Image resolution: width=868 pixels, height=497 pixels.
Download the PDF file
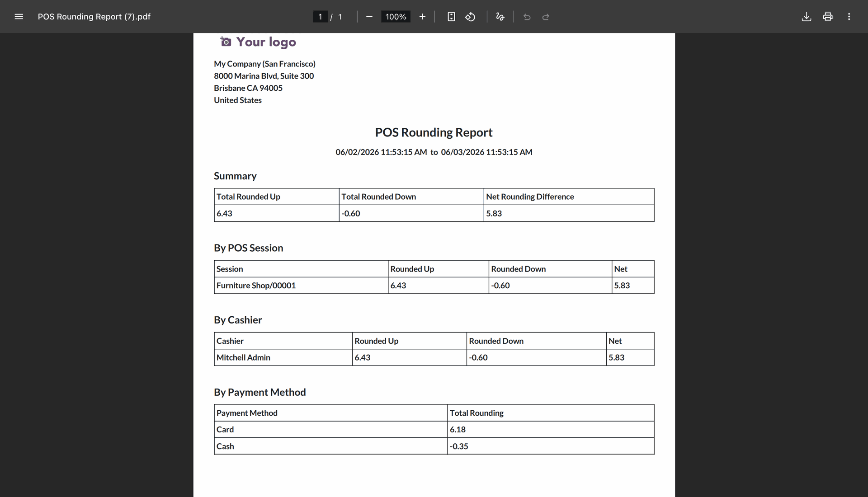click(807, 17)
